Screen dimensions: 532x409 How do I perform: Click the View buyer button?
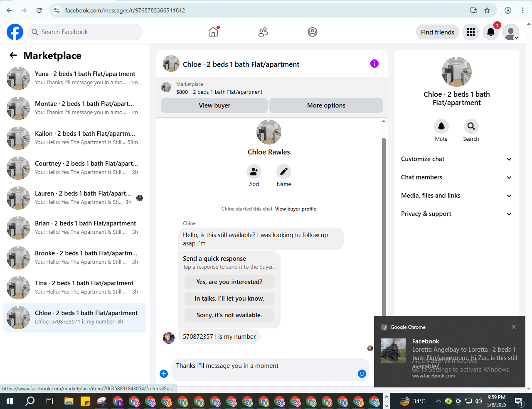coord(214,105)
